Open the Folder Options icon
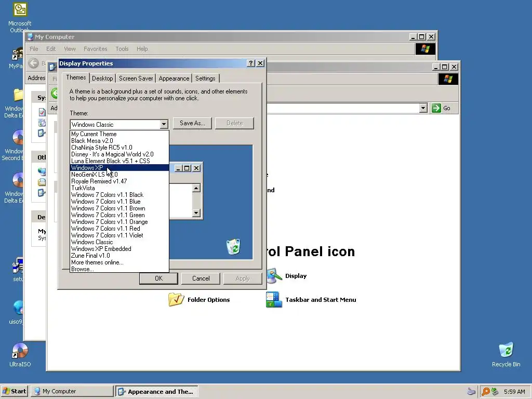This screenshot has height=399, width=532. coord(199,300)
